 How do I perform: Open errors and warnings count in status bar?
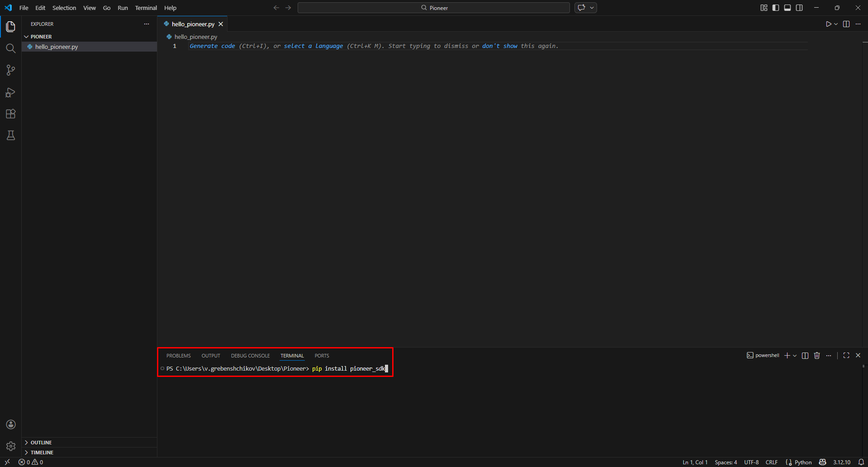pos(31,462)
